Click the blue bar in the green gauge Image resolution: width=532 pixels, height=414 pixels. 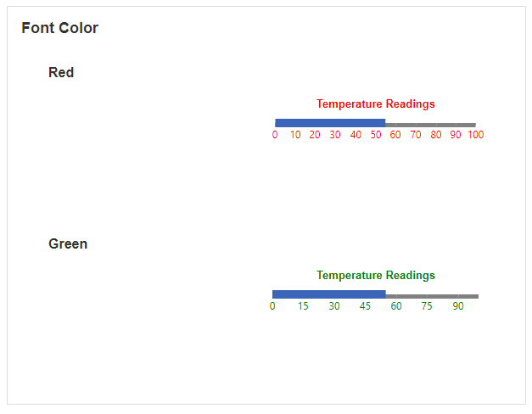point(328,294)
